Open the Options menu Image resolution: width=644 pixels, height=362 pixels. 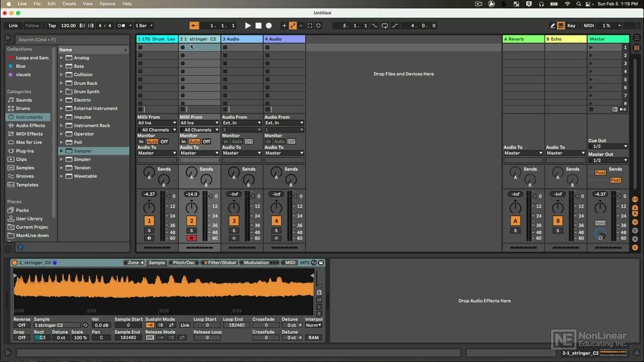point(107,4)
